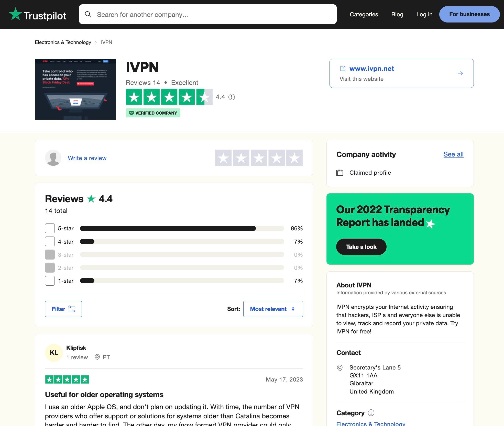Click the external link icon beside www.ivpn.net
Image resolution: width=504 pixels, height=426 pixels.
[343, 69]
